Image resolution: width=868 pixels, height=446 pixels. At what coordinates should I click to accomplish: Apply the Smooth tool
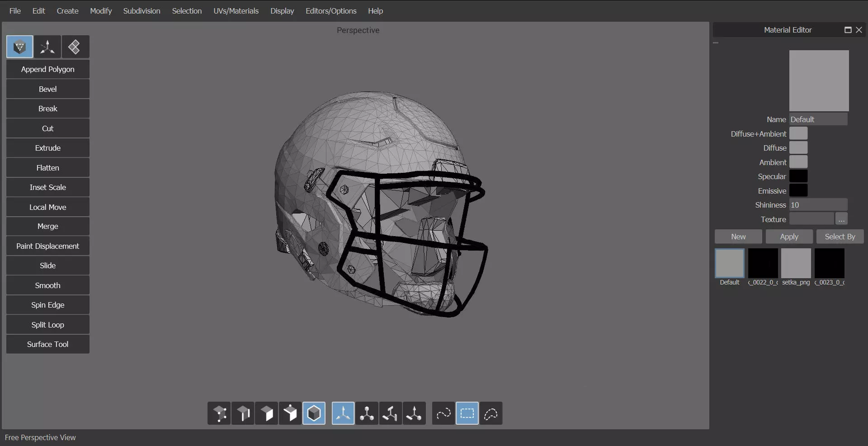pos(48,285)
